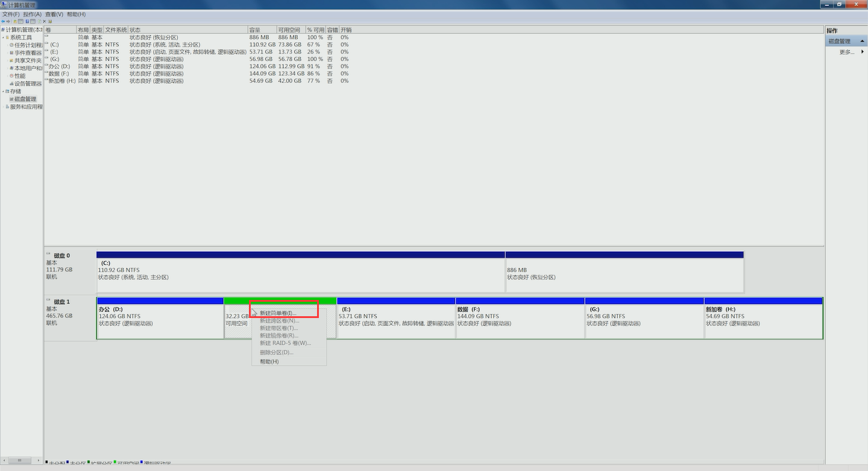Expand the 服务和应用程序 tree node
Image resolution: width=868 pixels, height=471 pixels.
coord(3,107)
